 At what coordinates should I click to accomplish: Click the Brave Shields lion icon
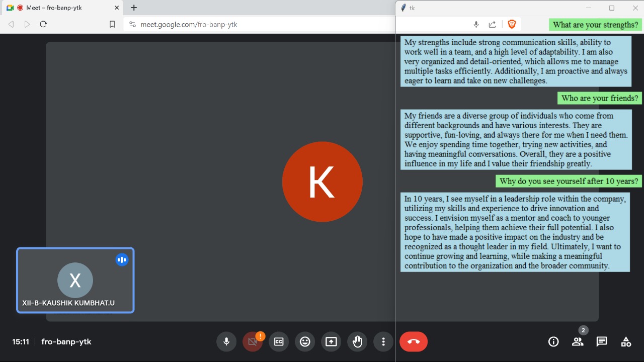click(x=512, y=24)
